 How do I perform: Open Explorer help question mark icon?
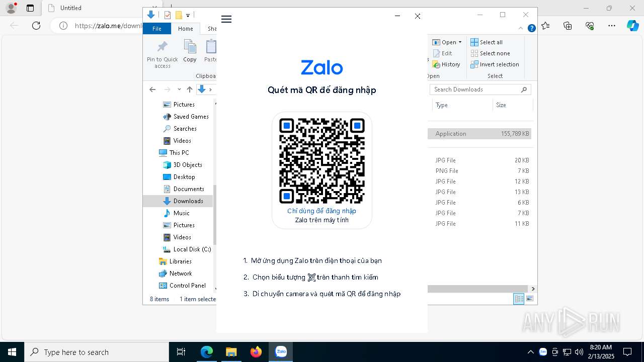(x=532, y=29)
